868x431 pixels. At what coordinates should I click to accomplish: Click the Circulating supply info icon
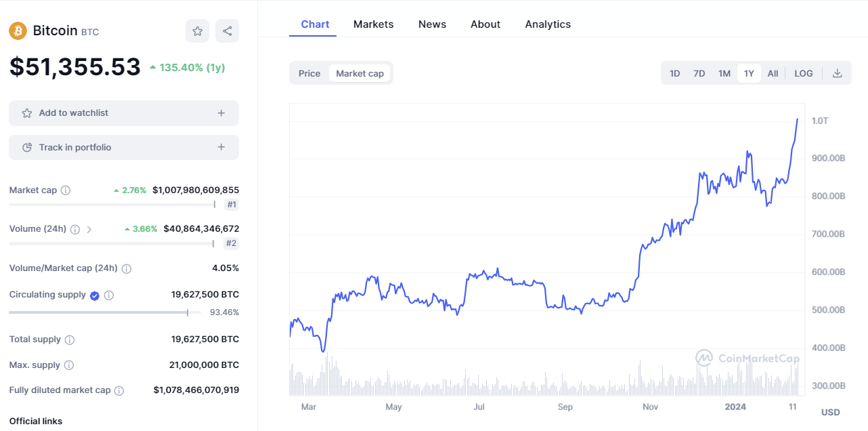[109, 295]
